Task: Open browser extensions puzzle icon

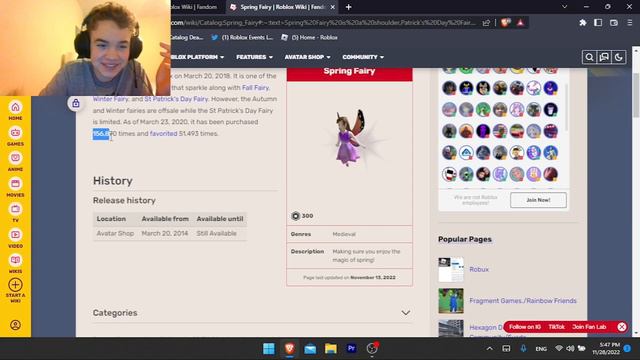Action: [582, 23]
